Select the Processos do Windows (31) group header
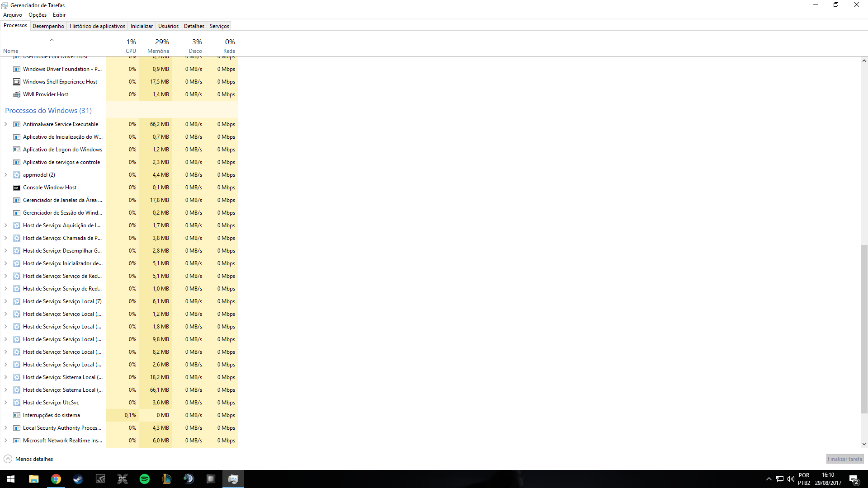Image resolution: width=868 pixels, height=488 pixels. point(48,111)
